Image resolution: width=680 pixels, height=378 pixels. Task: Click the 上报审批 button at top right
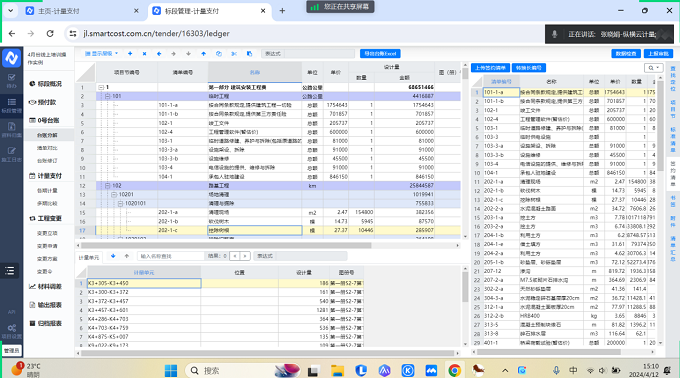(658, 54)
